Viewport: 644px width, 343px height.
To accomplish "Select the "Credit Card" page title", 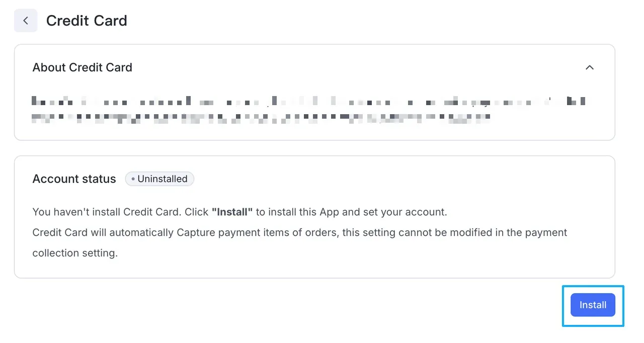I will click(x=87, y=21).
